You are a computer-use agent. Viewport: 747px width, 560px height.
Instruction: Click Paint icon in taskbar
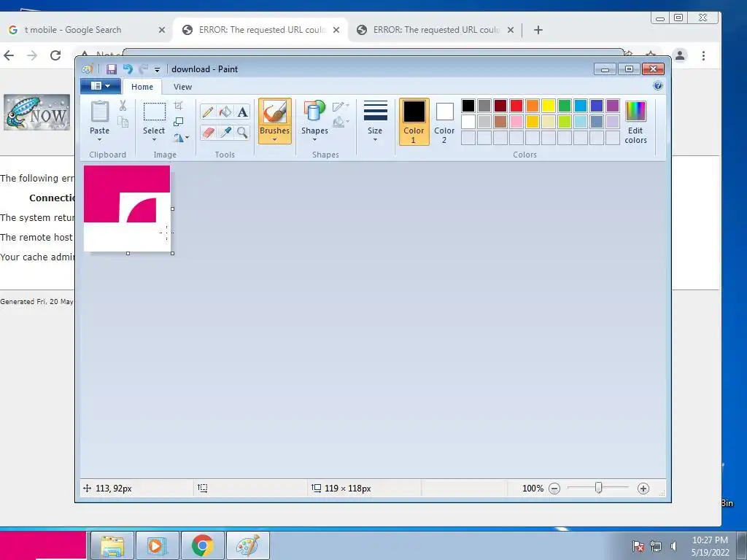click(x=248, y=545)
